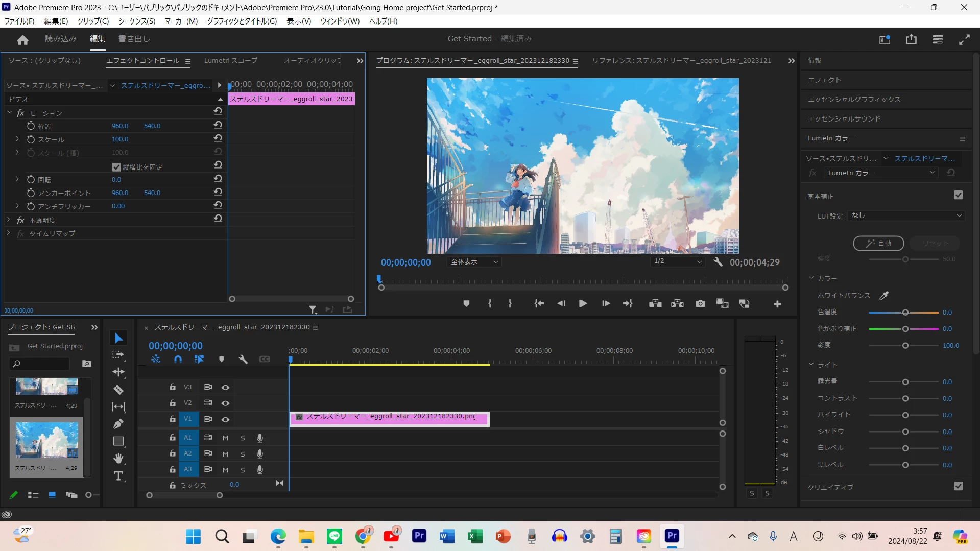
Task: Open program monitor wrench settings
Action: (x=718, y=262)
